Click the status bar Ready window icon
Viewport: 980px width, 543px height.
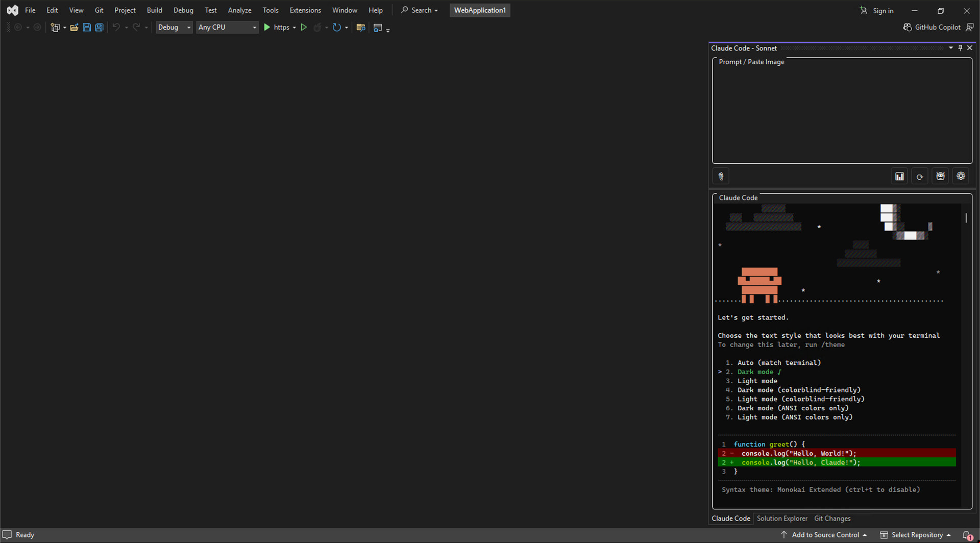pos(7,535)
